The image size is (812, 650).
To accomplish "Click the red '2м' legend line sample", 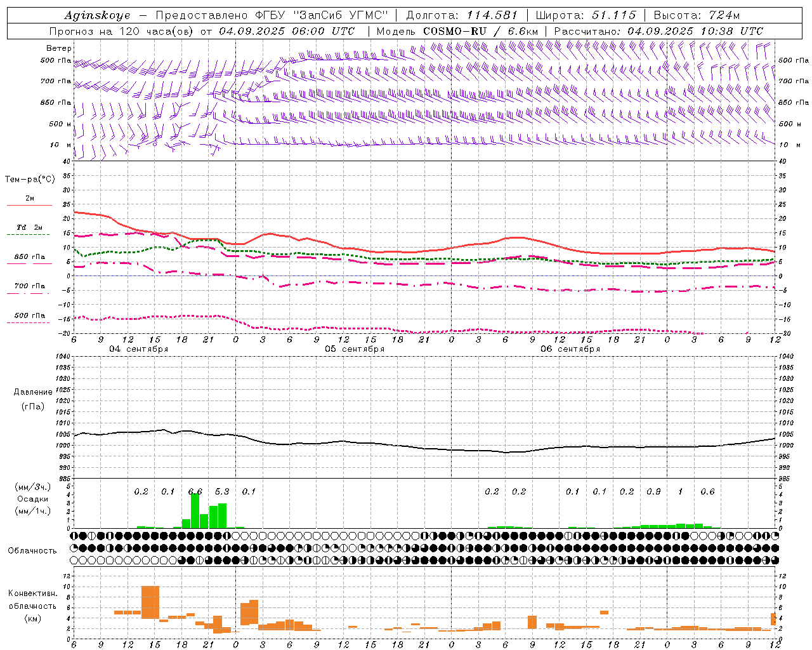I will (x=29, y=205).
